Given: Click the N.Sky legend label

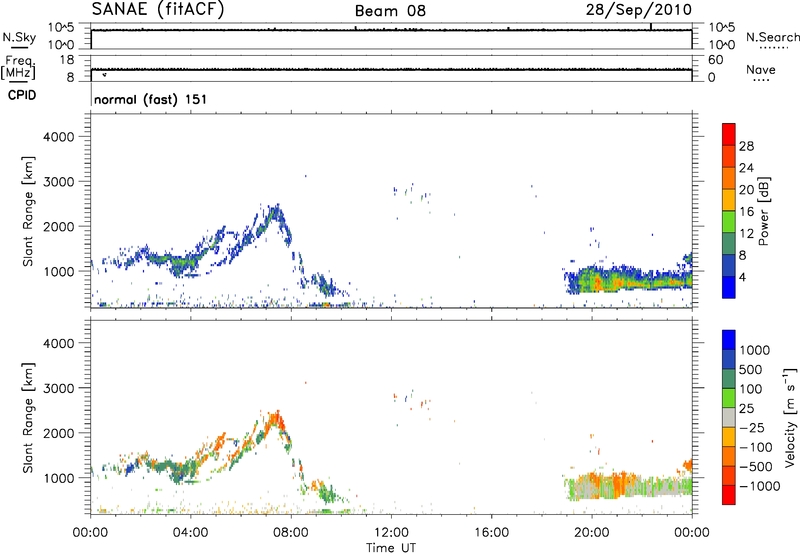Looking at the screenshot, I should point(19,37).
